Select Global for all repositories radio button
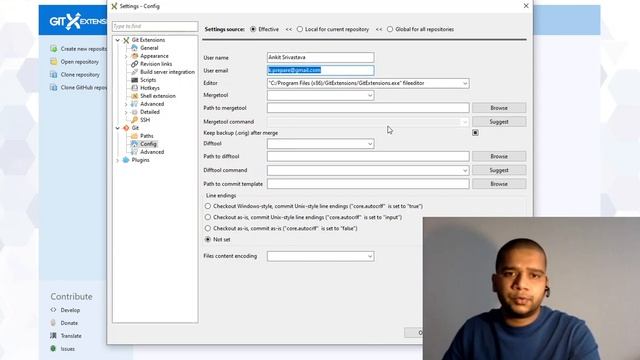640x360 pixels. [x=390, y=29]
